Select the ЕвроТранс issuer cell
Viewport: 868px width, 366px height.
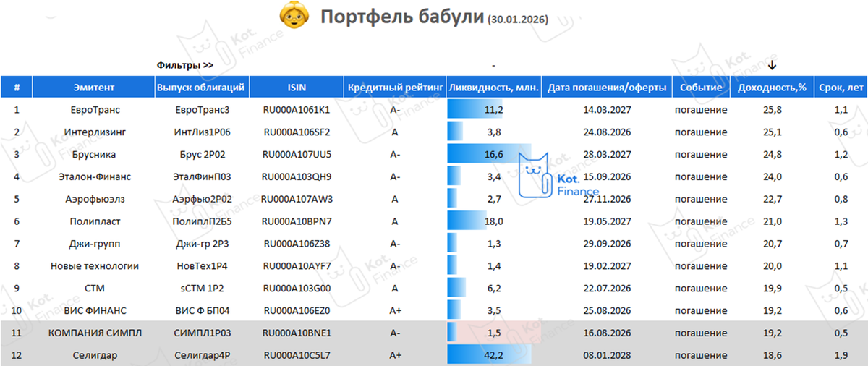94,110
